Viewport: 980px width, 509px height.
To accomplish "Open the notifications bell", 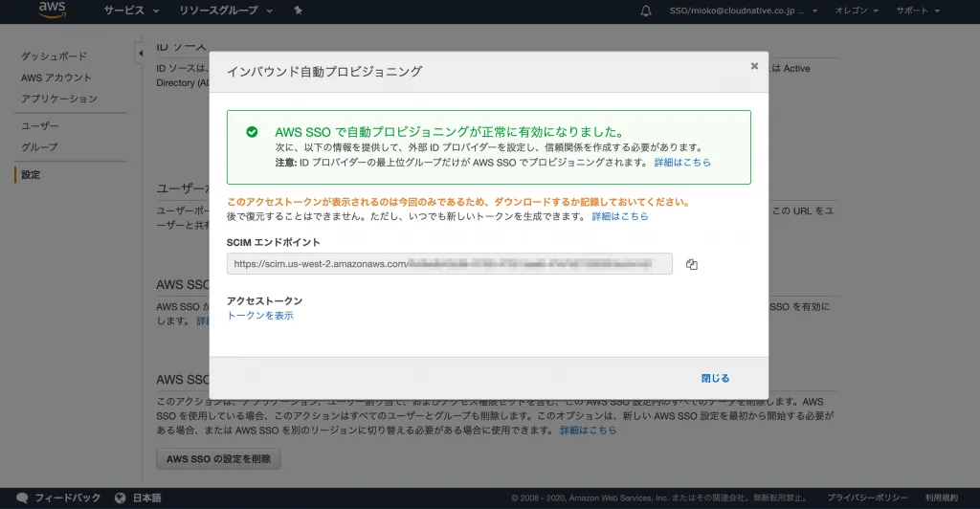I will 646,11.
